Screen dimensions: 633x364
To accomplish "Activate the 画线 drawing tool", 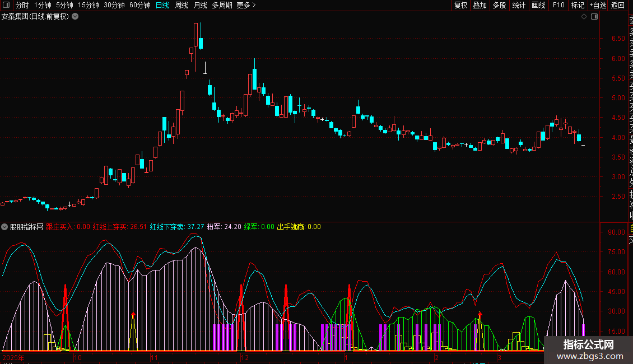I will click(x=538, y=5).
